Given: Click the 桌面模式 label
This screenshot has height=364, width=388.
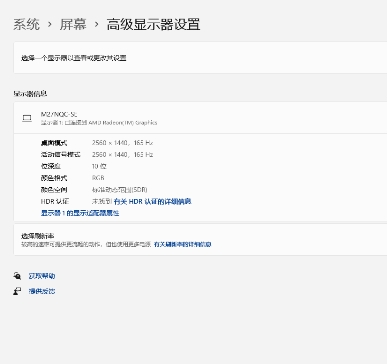Looking at the screenshot, I should click(54, 143).
